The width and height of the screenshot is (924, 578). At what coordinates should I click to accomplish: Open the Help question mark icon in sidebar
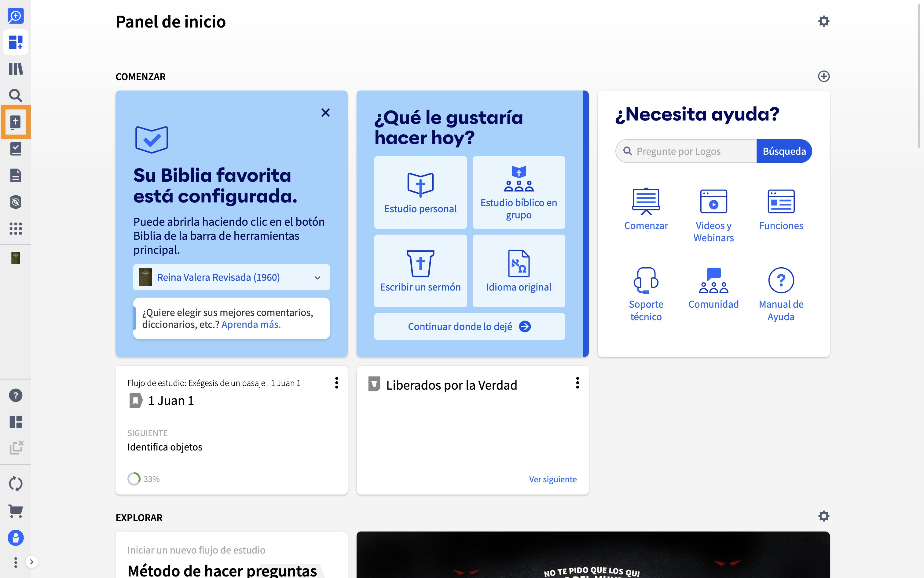point(16,395)
